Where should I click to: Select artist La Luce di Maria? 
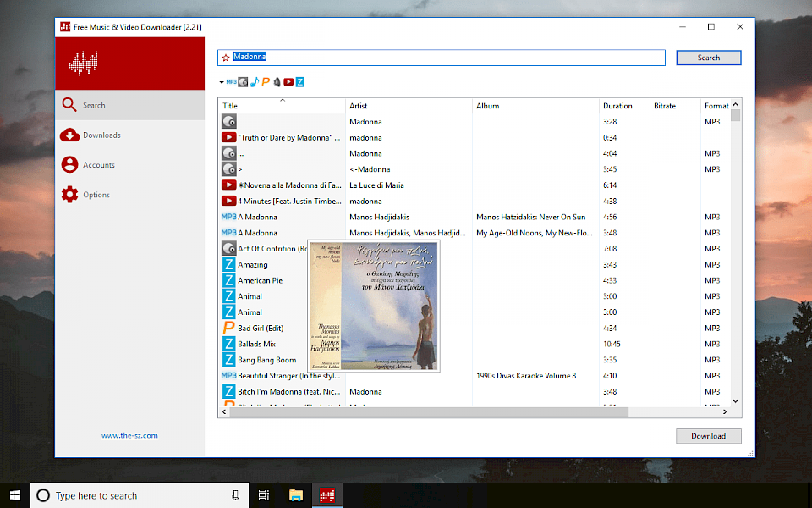(376, 185)
